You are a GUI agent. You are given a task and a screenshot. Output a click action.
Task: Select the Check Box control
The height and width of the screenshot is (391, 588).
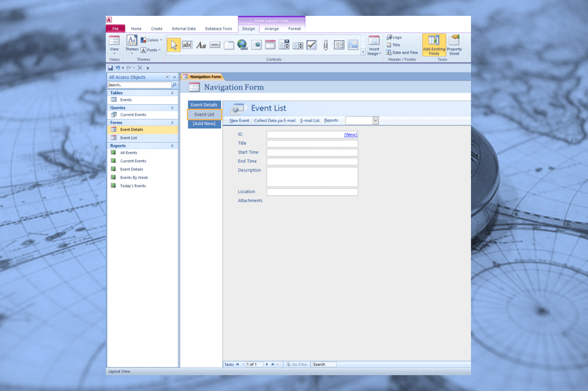click(312, 45)
